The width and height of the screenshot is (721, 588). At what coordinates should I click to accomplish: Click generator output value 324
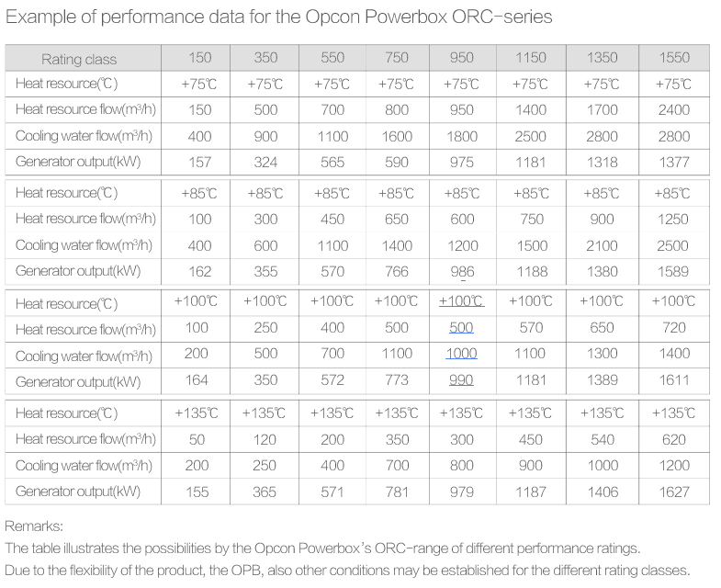point(265,162)
